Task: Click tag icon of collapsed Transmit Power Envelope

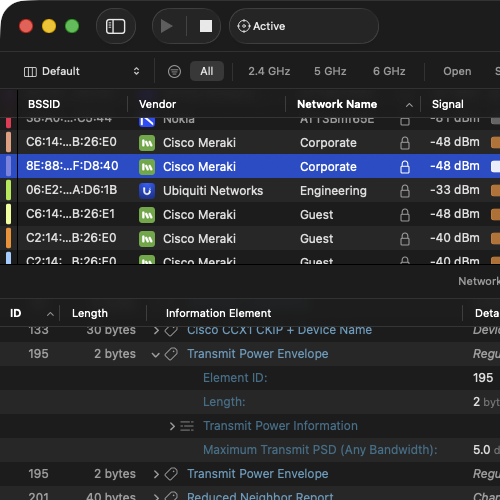Action: pos(171,474)
